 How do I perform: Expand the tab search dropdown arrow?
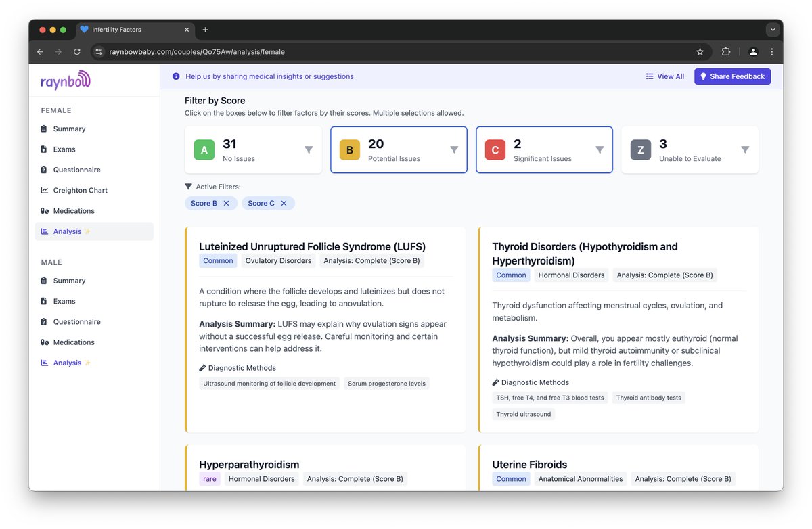(x=772, y=30)
